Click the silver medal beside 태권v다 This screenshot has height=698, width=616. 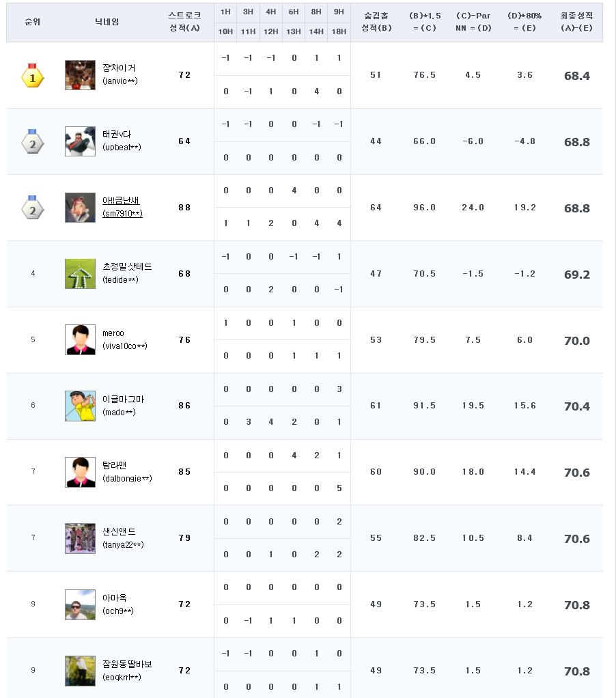pyautogui.click(x=33, y=142)
